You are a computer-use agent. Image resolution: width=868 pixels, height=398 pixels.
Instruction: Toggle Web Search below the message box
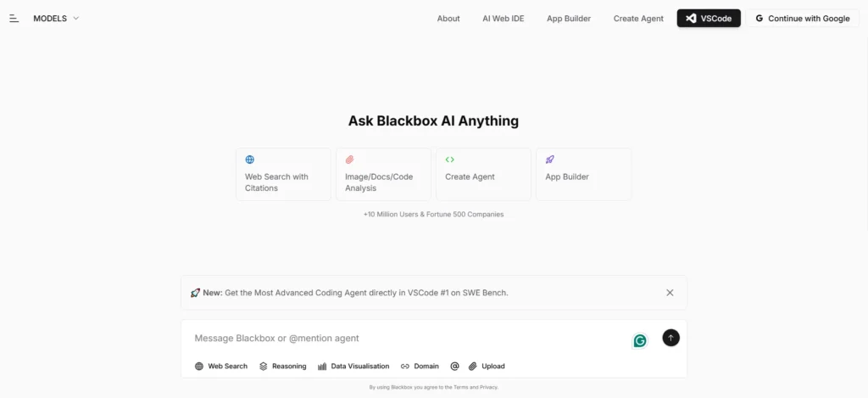(x=221, y=367)
